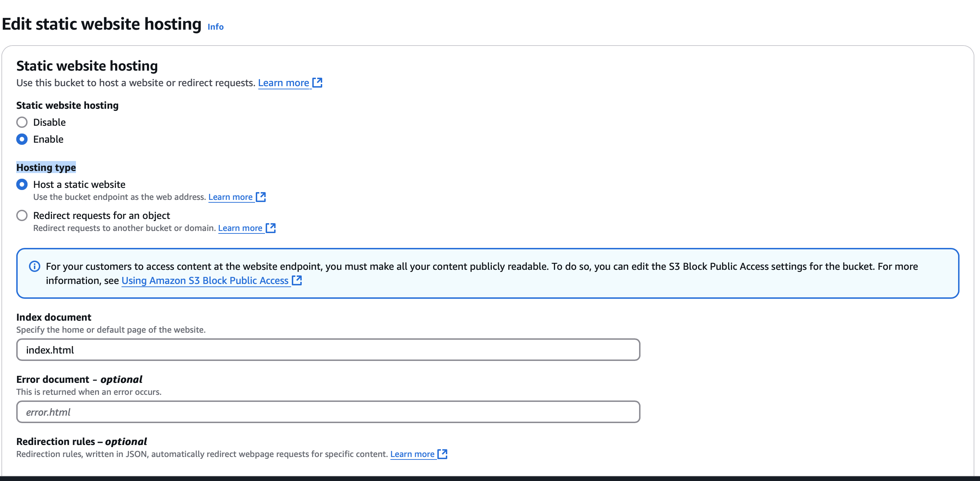Focus the Index document input field
Image resolution: width=980 pixels, height=481 pixels.
[x=328, y=350]
